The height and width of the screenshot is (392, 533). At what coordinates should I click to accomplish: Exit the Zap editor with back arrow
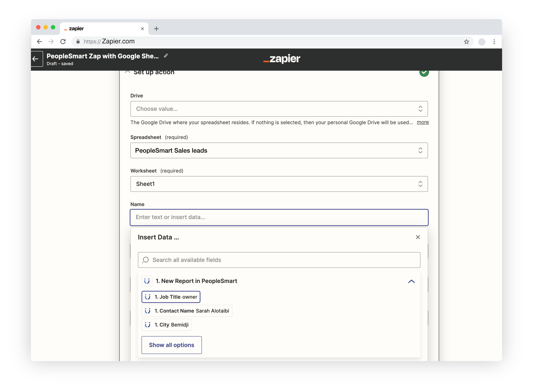(x=36, y=59)
